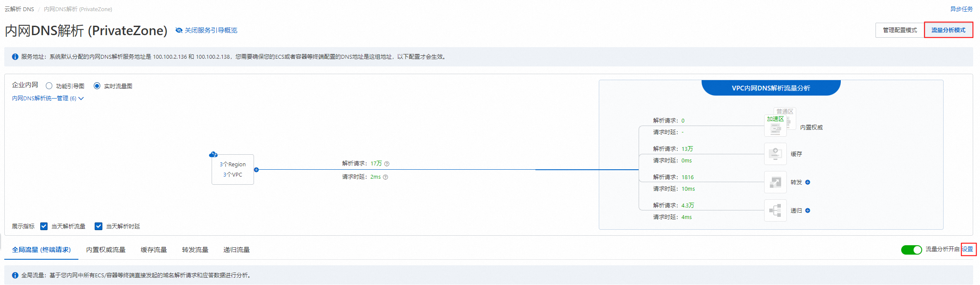The height and width of the screenshot is (285, 980).
Task: Click the 内网DNS解析 (PrivateZone) breadcrumb
Action: tap(78, 9)
